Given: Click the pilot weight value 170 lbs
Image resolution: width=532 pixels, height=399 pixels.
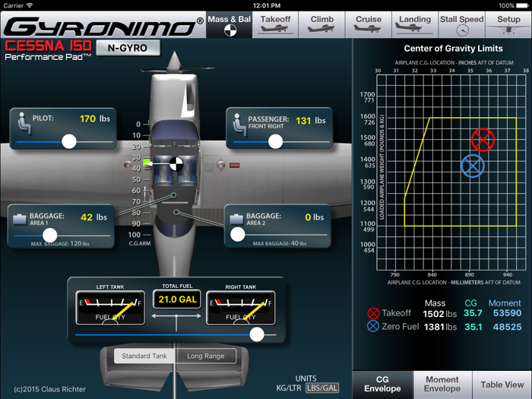Looking at the screenshot, I should click(95, 119).
